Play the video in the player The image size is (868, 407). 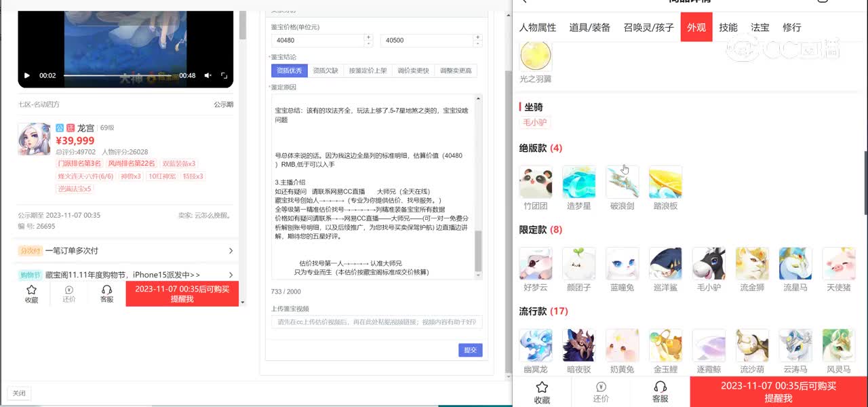27,75
